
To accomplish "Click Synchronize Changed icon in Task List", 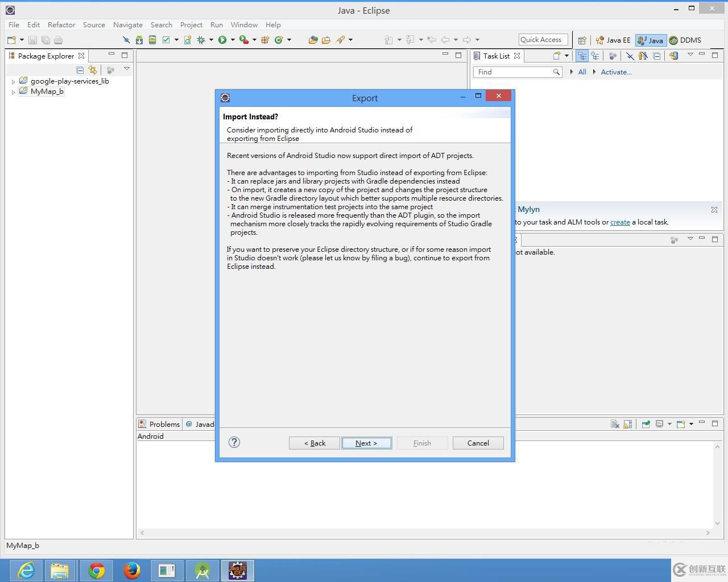I will click(x=673, y=56).
